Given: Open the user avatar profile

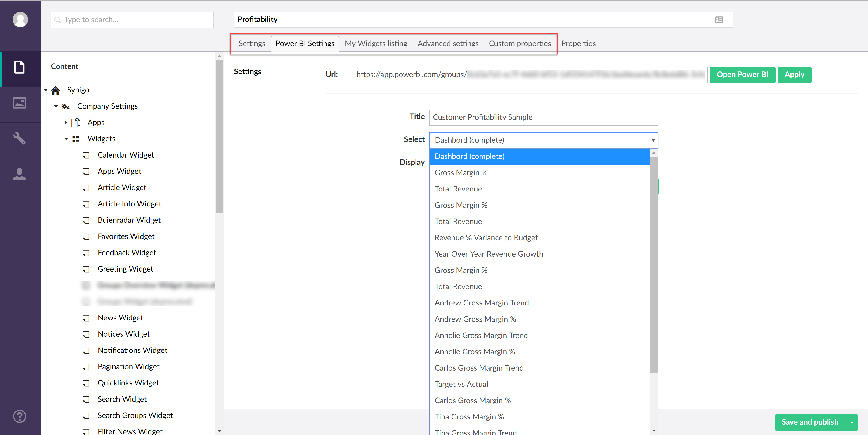Looking at the screenshot, I should (20, 19).
